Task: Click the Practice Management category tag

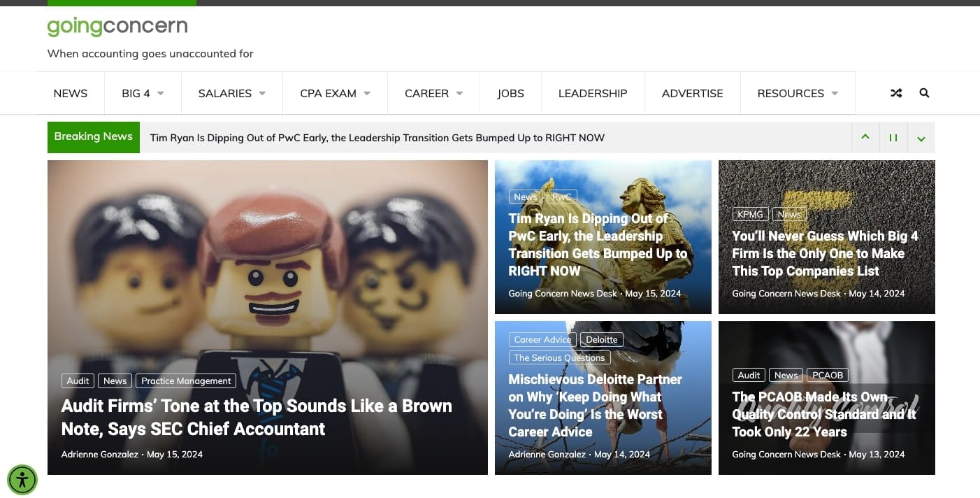Action: [186, 381]
